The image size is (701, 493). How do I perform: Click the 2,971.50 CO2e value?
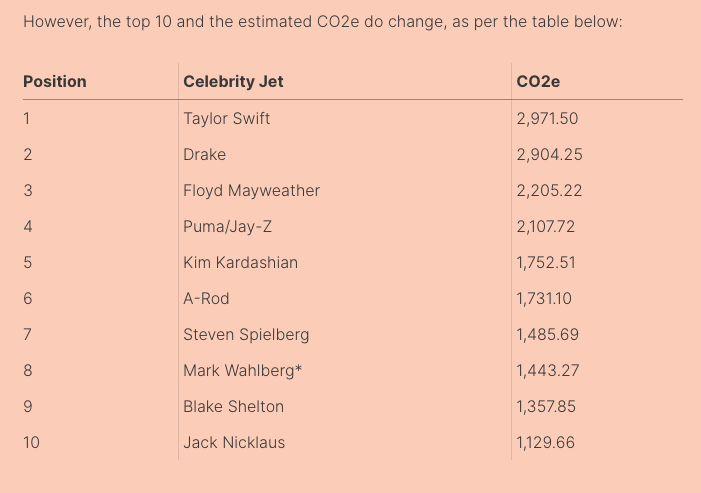point(548,118)
